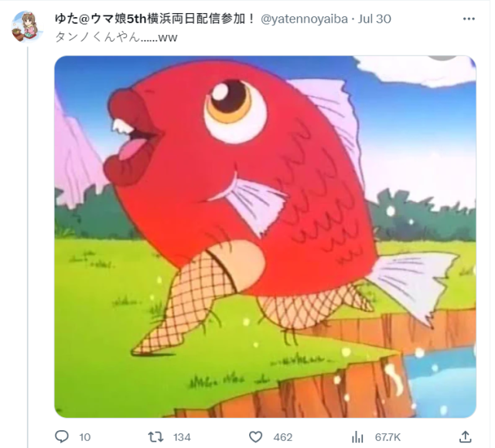Screen dimensions: 495x448
Task: Click the gray circle at image top edge
Action: (442, 57)
